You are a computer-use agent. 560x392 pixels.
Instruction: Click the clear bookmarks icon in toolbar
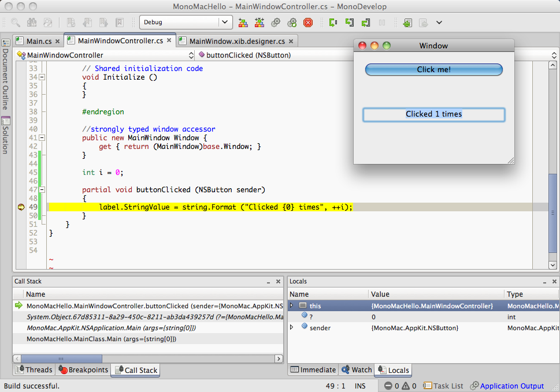[x=120, y=23]
